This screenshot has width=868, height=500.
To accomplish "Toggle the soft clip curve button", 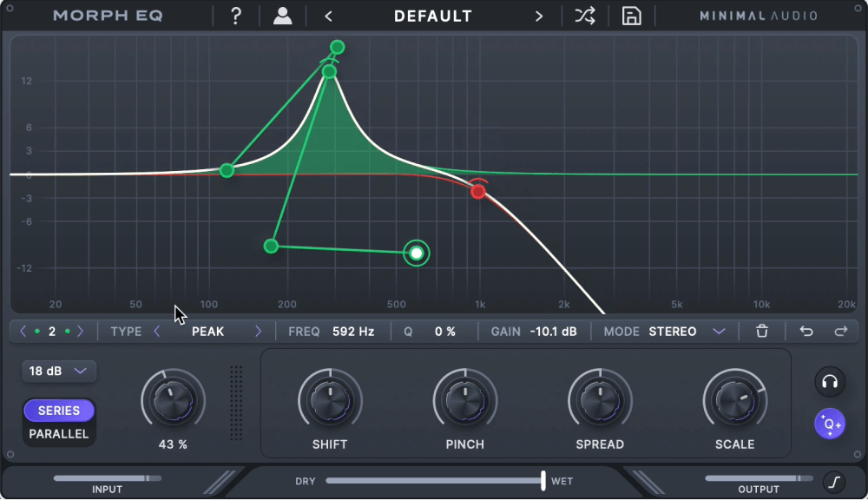I will tap(834, 482).
